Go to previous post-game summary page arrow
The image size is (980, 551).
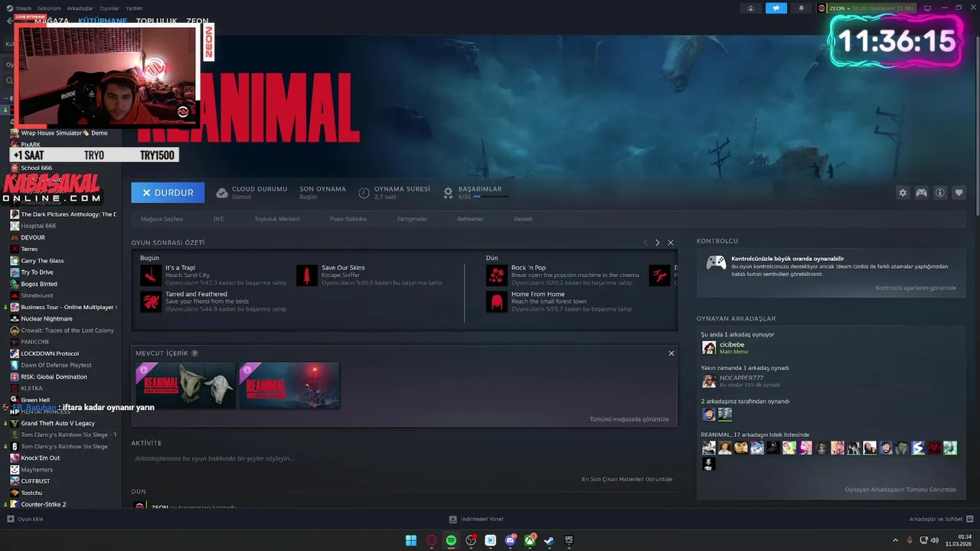point(645,243)
